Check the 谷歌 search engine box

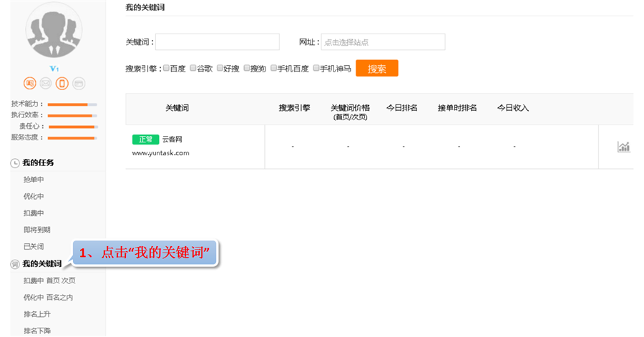click(x=193, y=68)
